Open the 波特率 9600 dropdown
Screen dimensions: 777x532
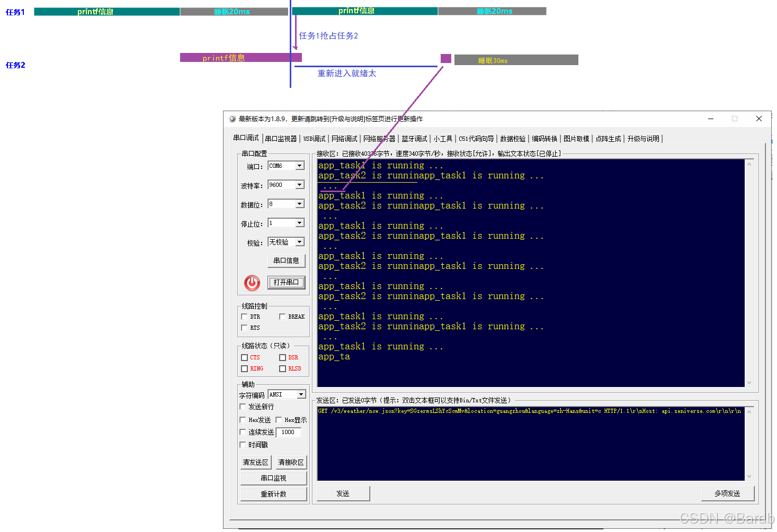coord(300,185)
